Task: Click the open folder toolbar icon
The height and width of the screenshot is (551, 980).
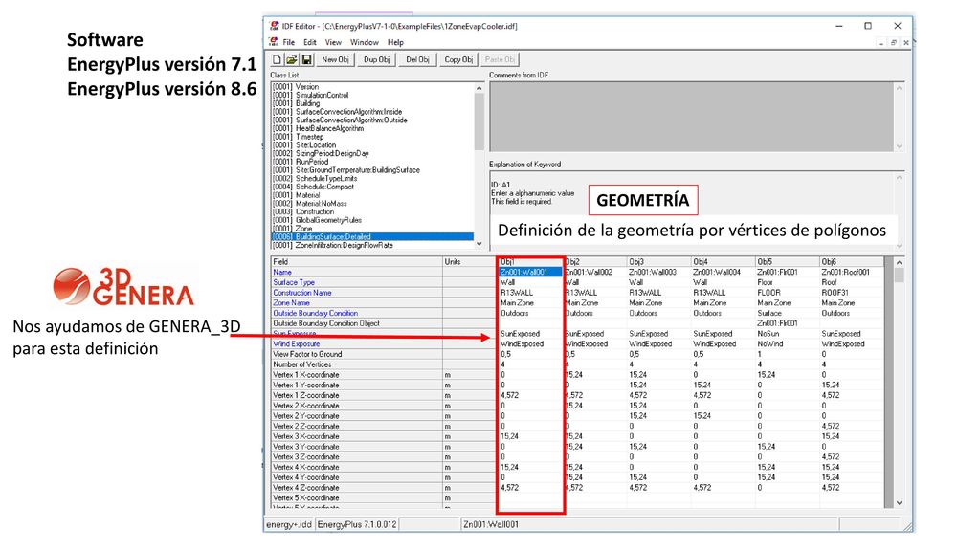Action: (291, 59)
